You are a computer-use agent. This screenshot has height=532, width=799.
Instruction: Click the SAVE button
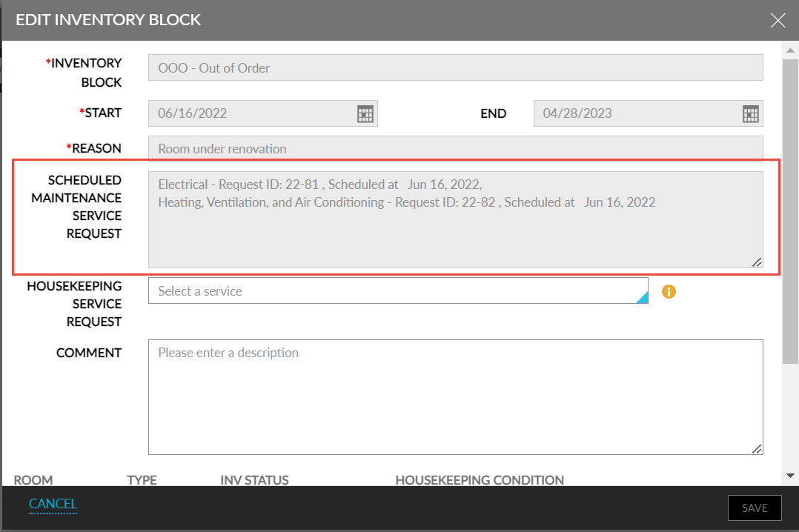point(755,508)
